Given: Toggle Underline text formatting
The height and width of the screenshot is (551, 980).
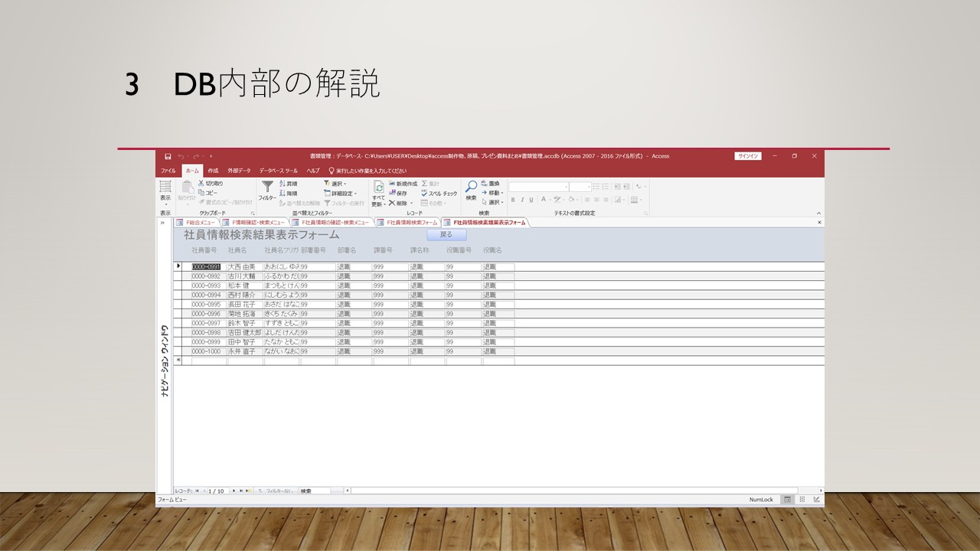Looking at the screenshot, I should pyautogui.click(x=531, y=200).
